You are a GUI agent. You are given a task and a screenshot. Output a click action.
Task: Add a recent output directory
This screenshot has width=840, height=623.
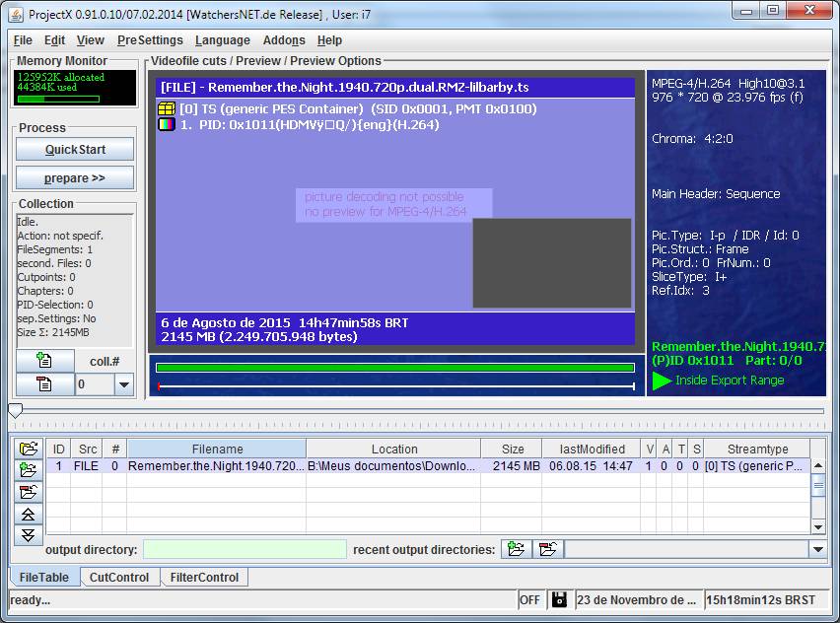click(517, 549)
